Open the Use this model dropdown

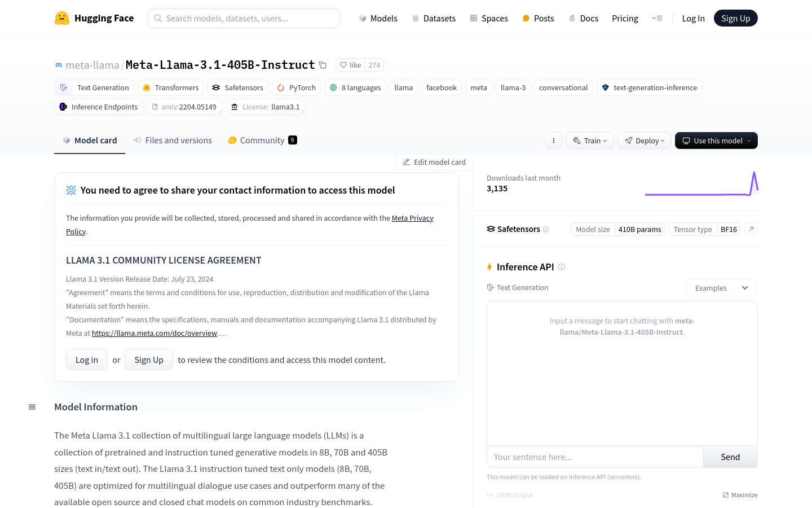[x=716, y=141]
